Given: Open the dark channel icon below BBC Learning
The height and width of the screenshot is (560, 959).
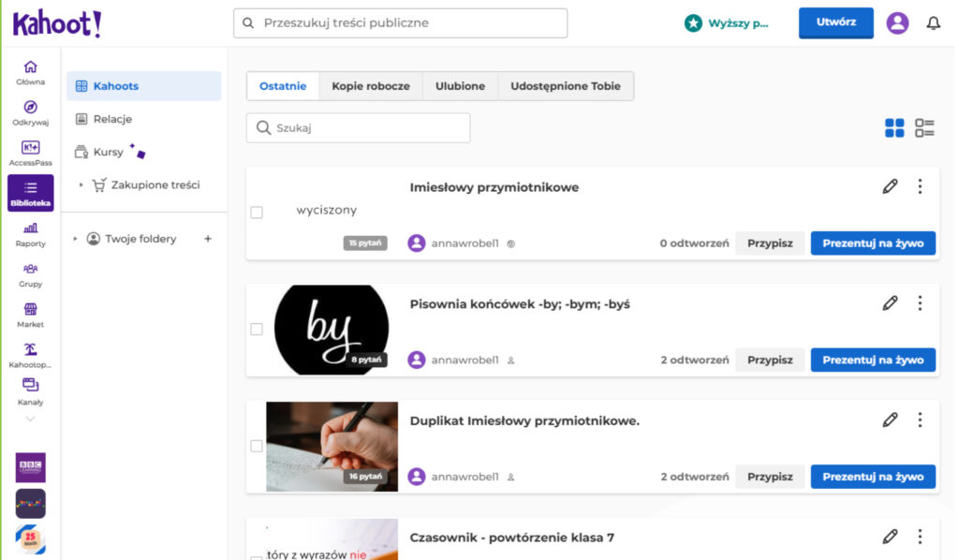Looking at the screenshot, I should click(x=31, y=504).
